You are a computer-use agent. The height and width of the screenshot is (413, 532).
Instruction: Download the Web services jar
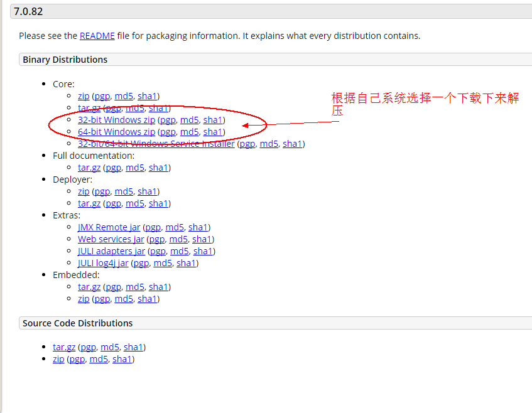click(x=111, y=239)
